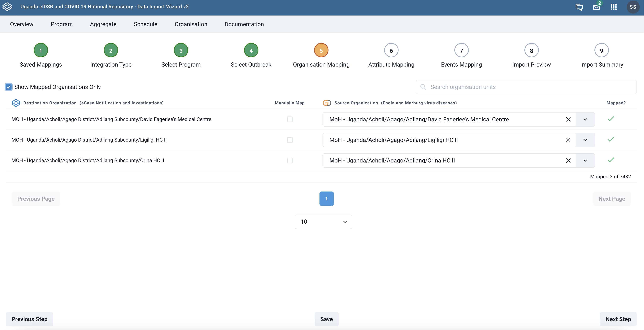Click the Select Program step 3 icon
This screenshot has width=644, height=330.
point(181,50)
